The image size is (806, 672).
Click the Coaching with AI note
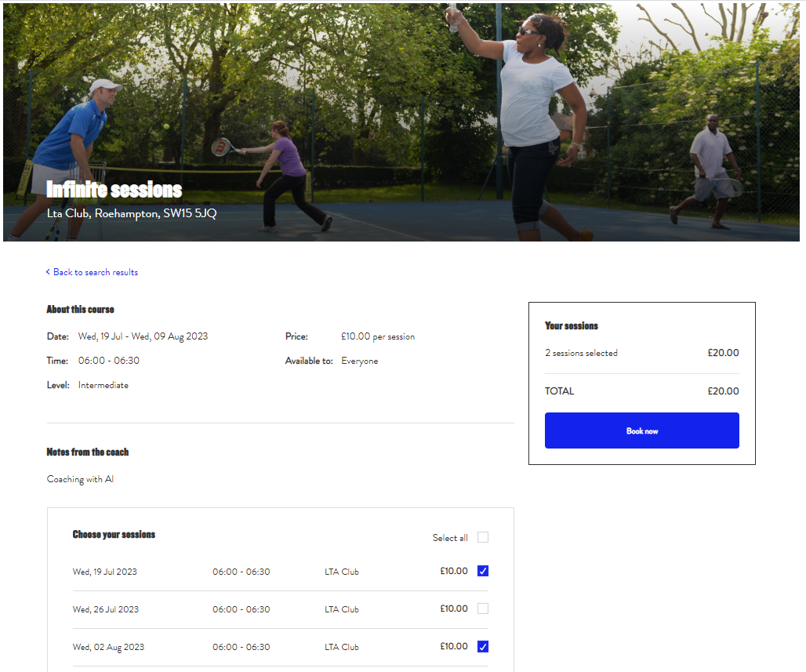80,479
